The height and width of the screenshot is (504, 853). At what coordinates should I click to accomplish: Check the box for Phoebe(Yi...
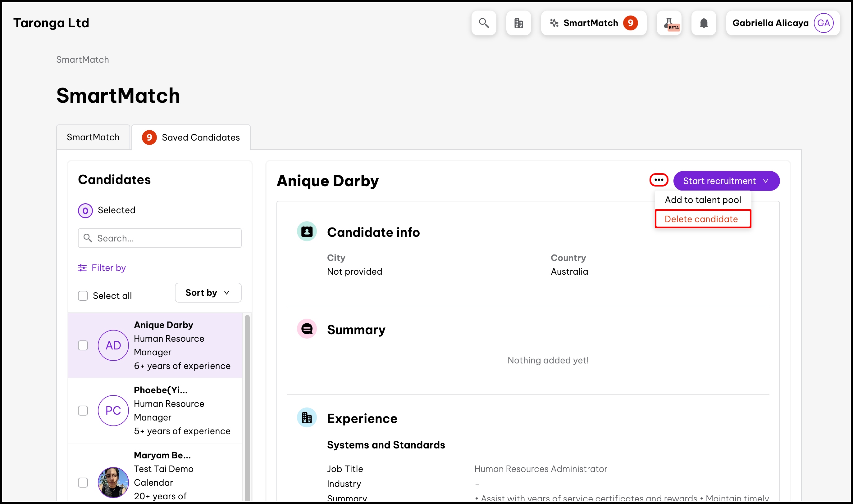coord(83,411)
